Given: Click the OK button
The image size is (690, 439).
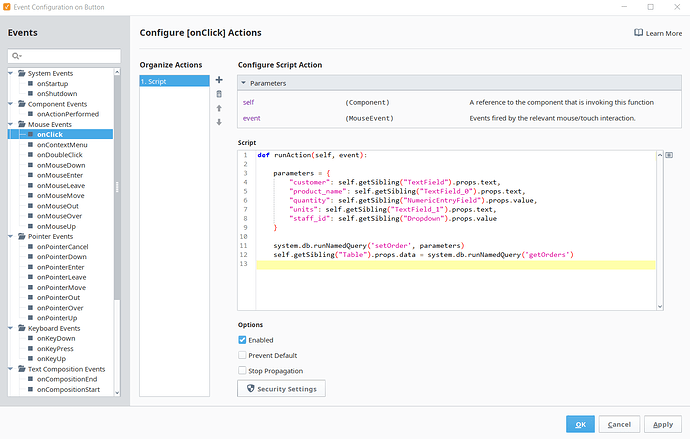Looking at the screenshot, I should [580, 424].
